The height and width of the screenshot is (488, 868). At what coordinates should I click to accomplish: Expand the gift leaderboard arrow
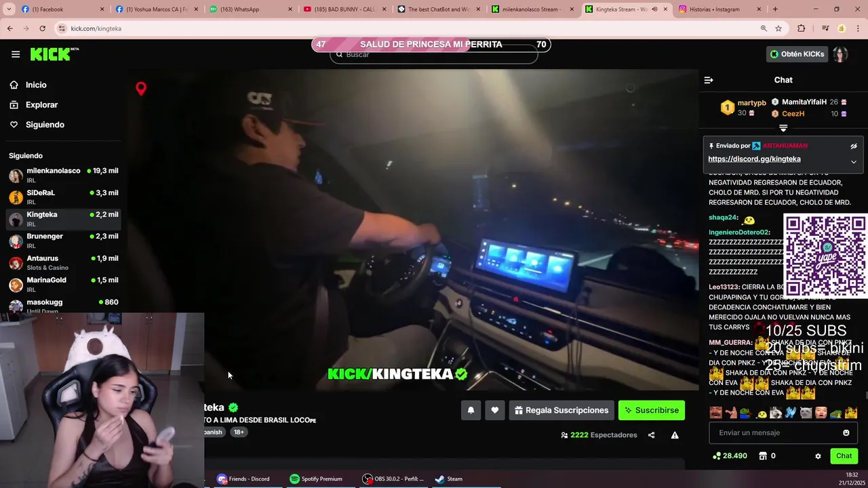pyautogui.click(x=783, y=128)
